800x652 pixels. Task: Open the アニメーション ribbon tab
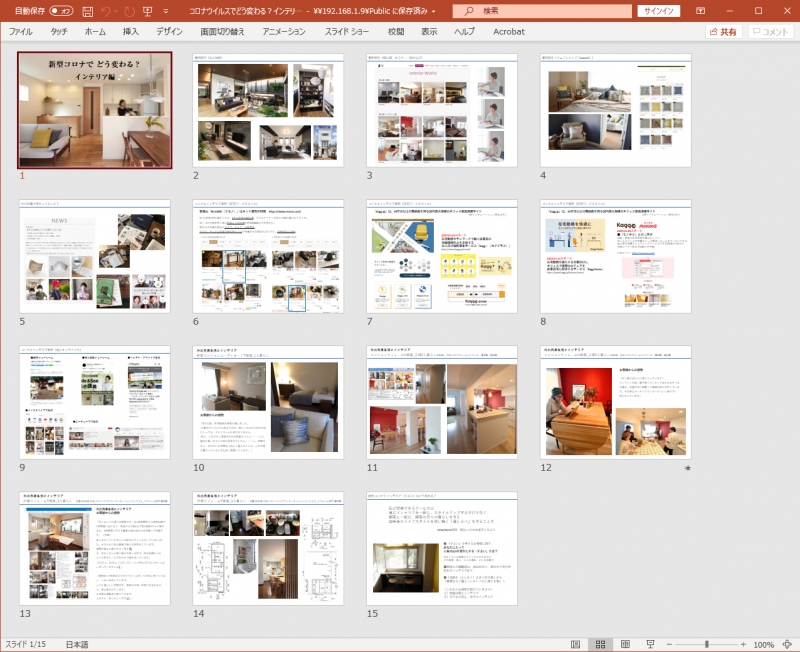tap(284, 32)
